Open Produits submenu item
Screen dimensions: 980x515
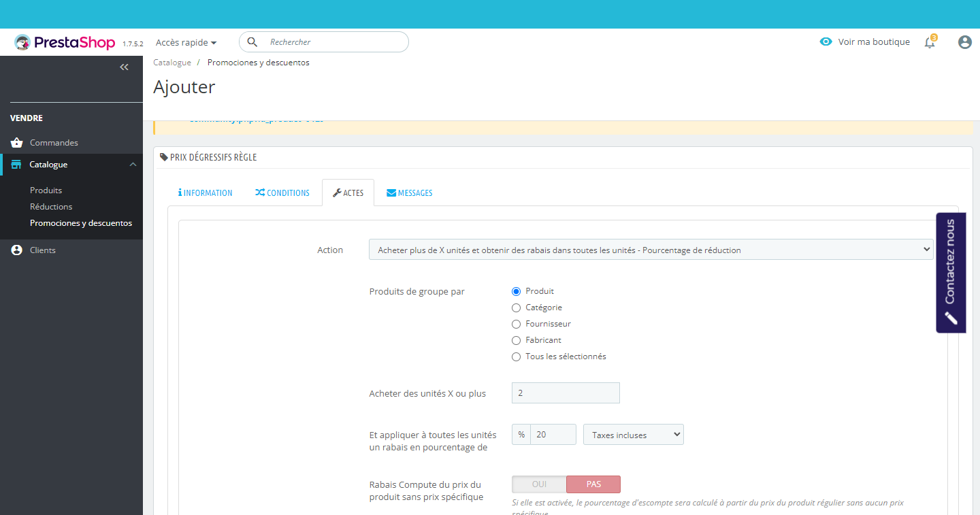point(46,190)
